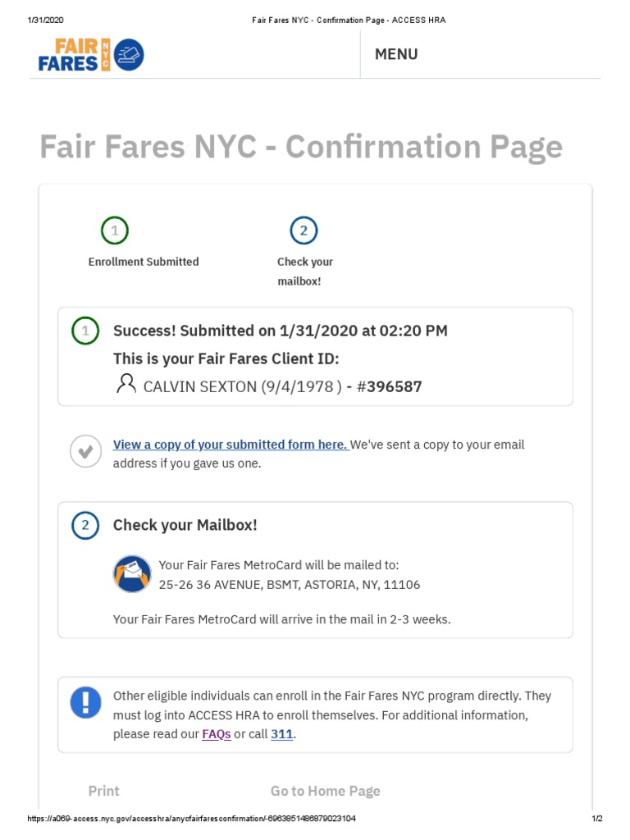Open the MENU
This screenshot has height=840, width=630.
pyautogui.click(x=396, y=54)
